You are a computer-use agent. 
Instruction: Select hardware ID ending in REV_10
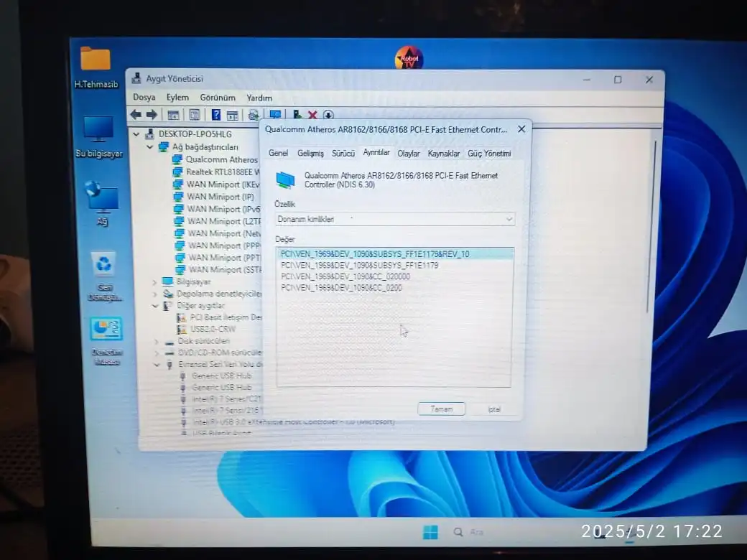[x=394, y=254]
